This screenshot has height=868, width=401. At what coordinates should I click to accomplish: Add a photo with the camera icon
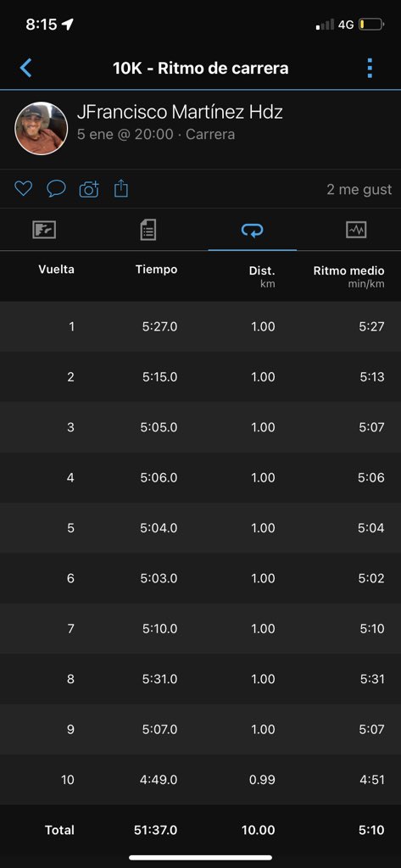point(89,189)
